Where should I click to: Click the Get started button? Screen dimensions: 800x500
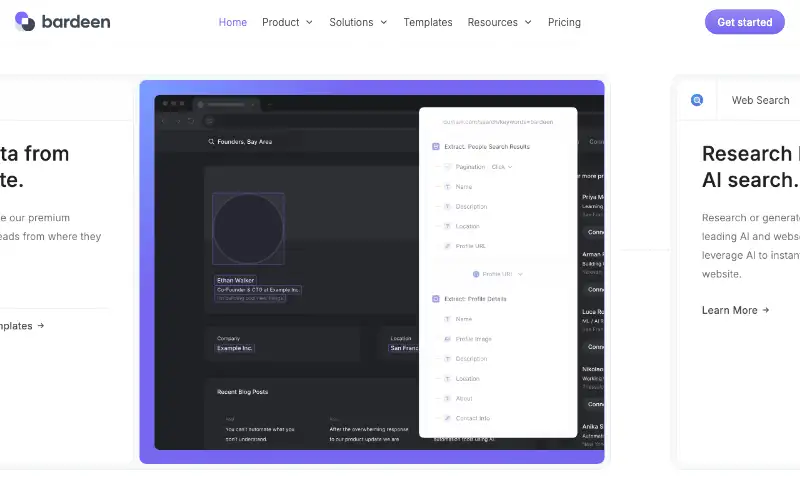[744, 22]
